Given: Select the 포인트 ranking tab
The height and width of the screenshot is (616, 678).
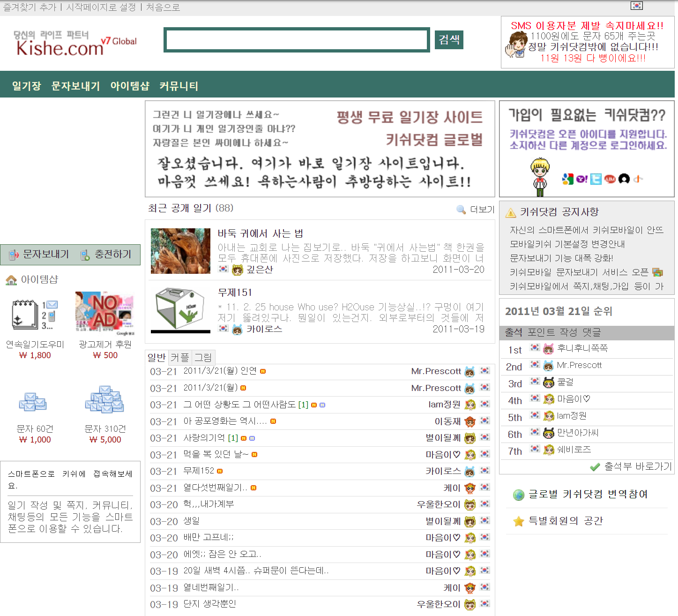Looking at the screenshot, I should coord(540,332).
